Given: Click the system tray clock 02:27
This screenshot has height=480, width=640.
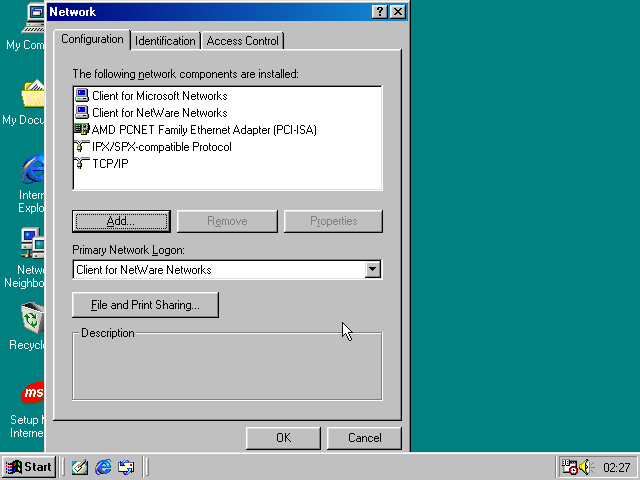Looking at the screenshot, I should pos(616,467).
